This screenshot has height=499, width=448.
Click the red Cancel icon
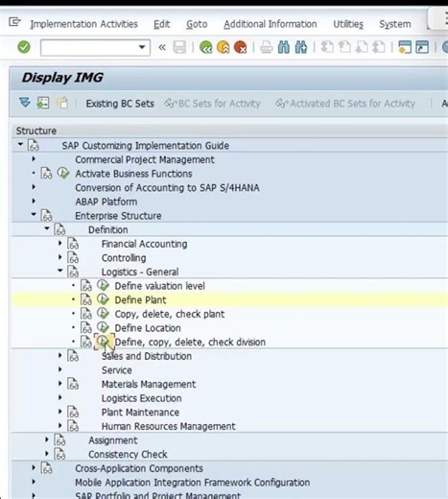240,47
